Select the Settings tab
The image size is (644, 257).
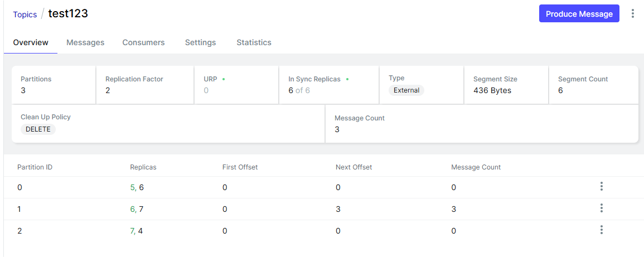pyautogui.click(x=200, y=42)
